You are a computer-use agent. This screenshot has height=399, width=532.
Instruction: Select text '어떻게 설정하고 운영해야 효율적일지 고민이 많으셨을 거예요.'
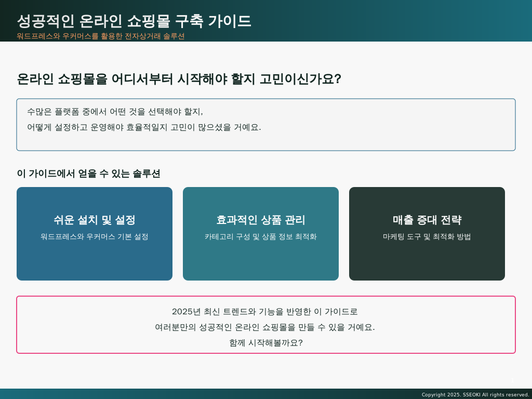tap(144, 127)
